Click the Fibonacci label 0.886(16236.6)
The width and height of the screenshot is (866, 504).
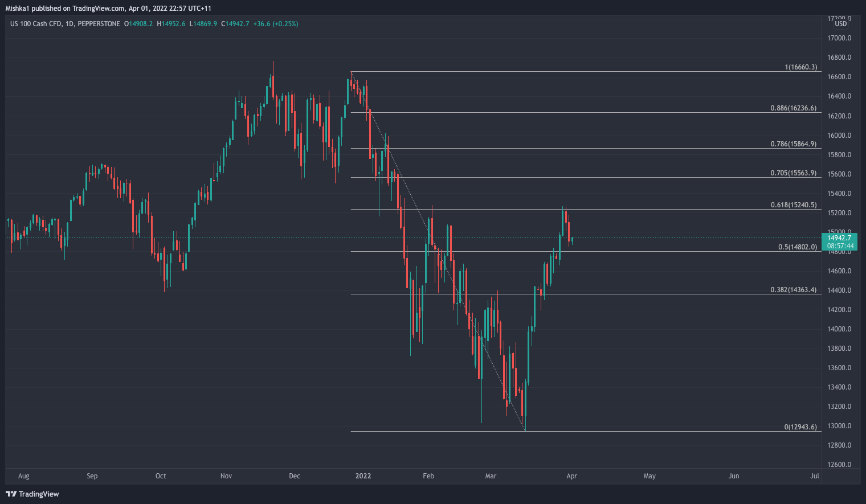coord(794,108)
